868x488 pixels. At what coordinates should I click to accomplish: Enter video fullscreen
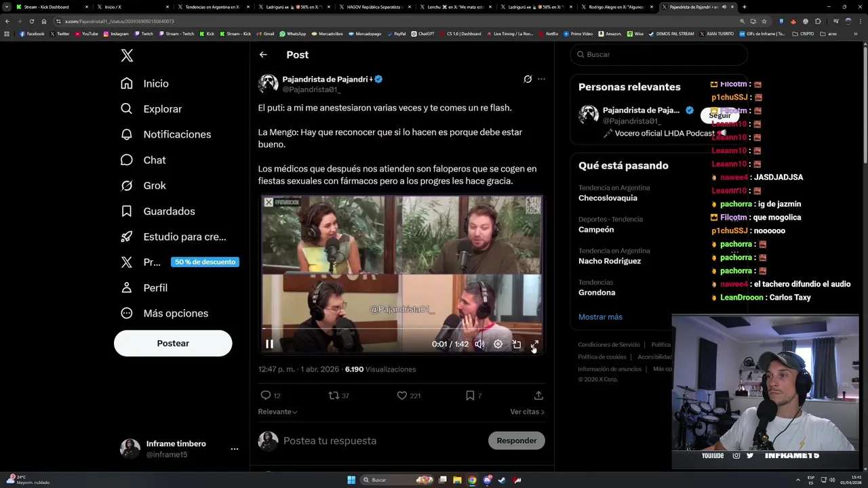[x=534, y=344]
